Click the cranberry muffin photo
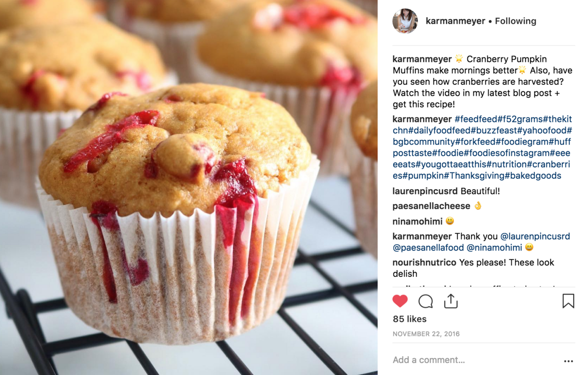The image size is (588, 375). pyautogui.click(x=189, y=187)
